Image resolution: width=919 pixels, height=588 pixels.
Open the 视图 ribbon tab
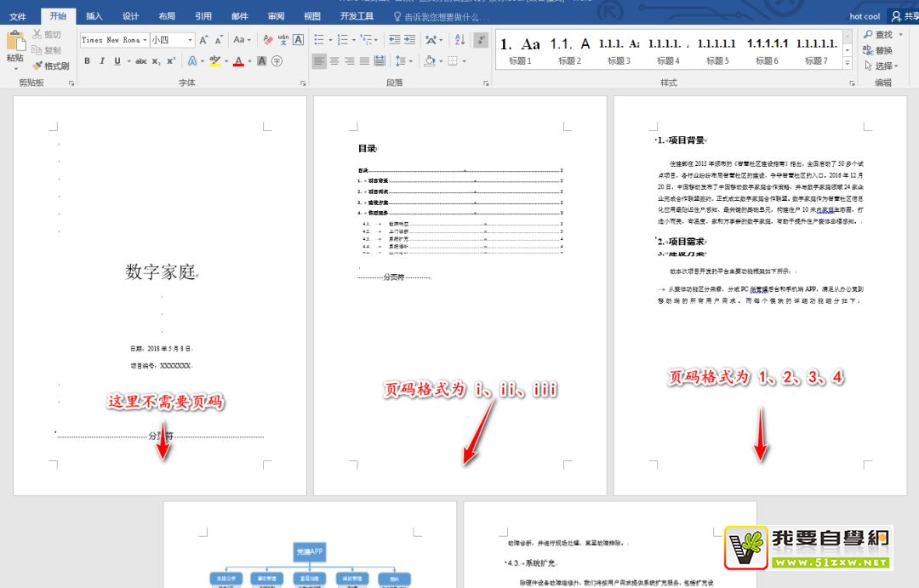311,15
